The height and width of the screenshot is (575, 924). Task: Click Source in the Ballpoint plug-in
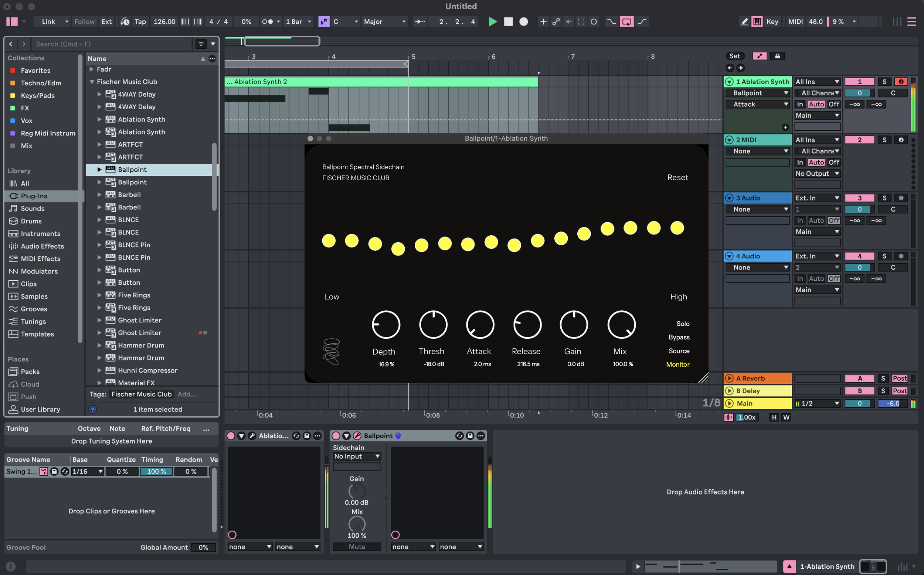pyautogui.click(x=679, y=351)
